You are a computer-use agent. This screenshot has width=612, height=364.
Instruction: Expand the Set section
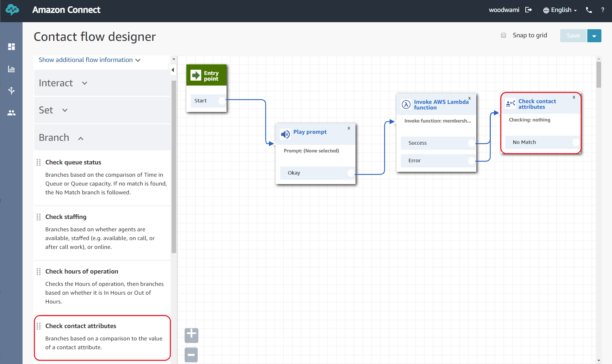(102, 110)
